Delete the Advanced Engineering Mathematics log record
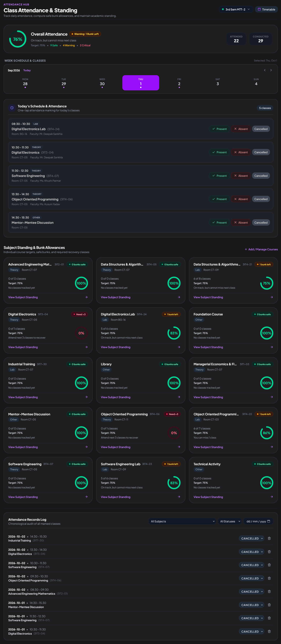 coord(269,592)
